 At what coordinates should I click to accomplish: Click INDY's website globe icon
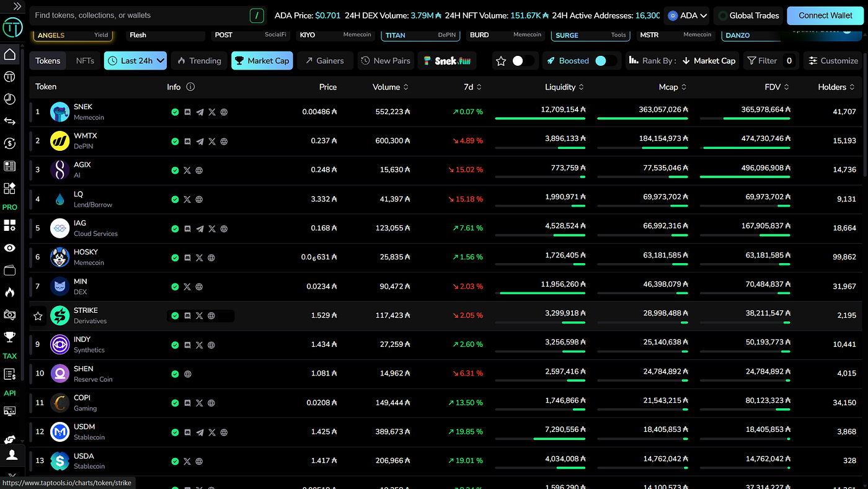(211, 345)
